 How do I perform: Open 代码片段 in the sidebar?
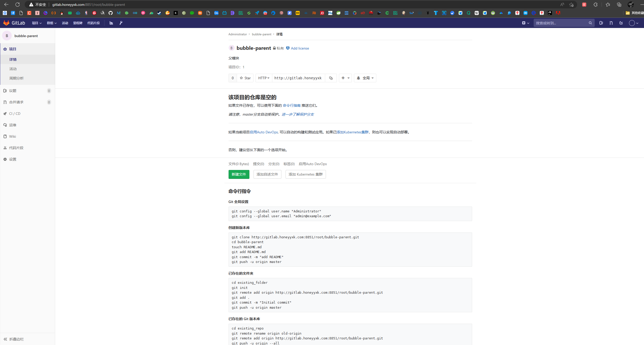point(27,148)
